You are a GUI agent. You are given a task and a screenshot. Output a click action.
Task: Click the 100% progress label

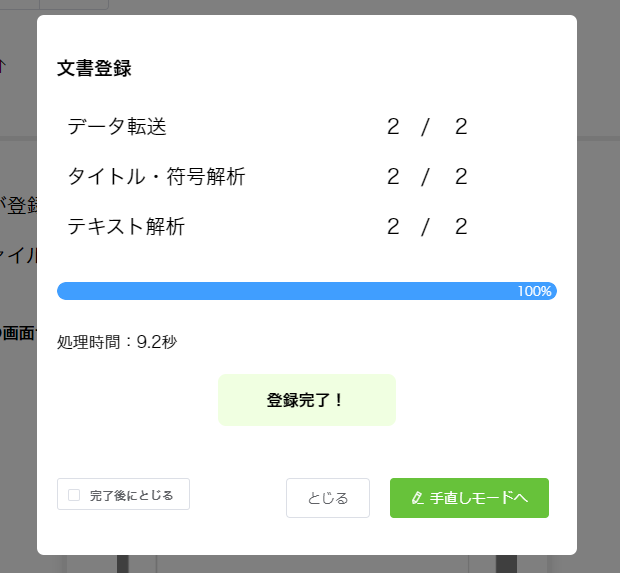(x=534, y=291)
